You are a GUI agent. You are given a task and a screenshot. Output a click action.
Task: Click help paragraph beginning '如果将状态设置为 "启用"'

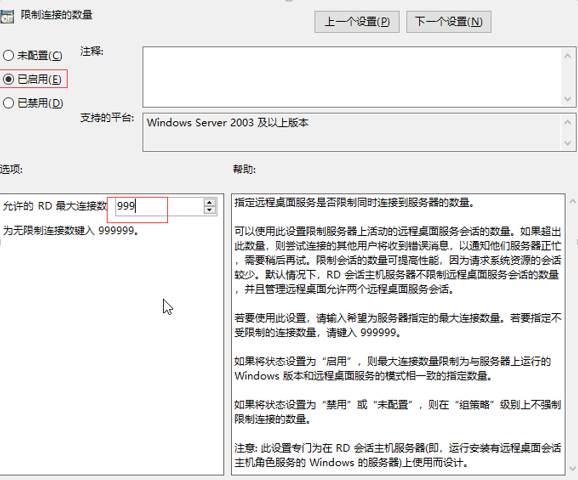pos(393,368)
